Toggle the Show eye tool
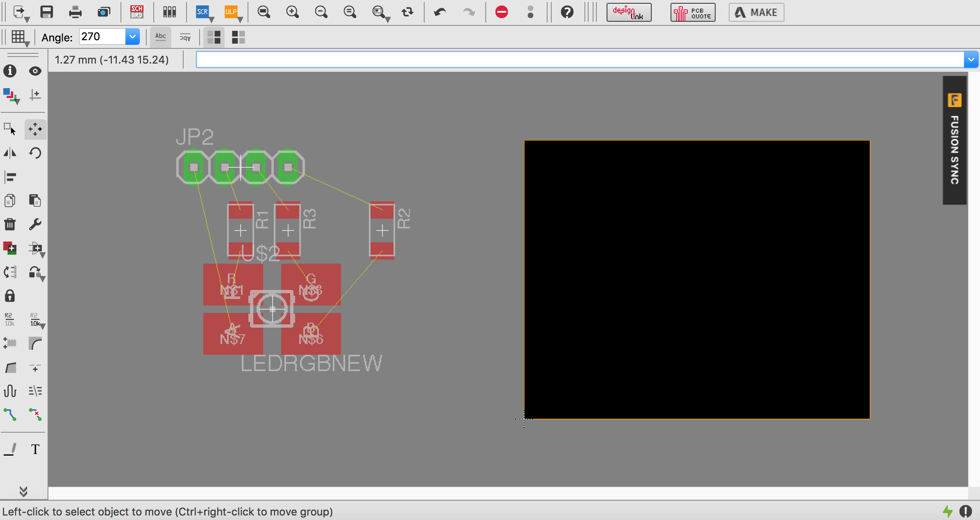This screenshot has height=520, width=980. coord(35,71)
